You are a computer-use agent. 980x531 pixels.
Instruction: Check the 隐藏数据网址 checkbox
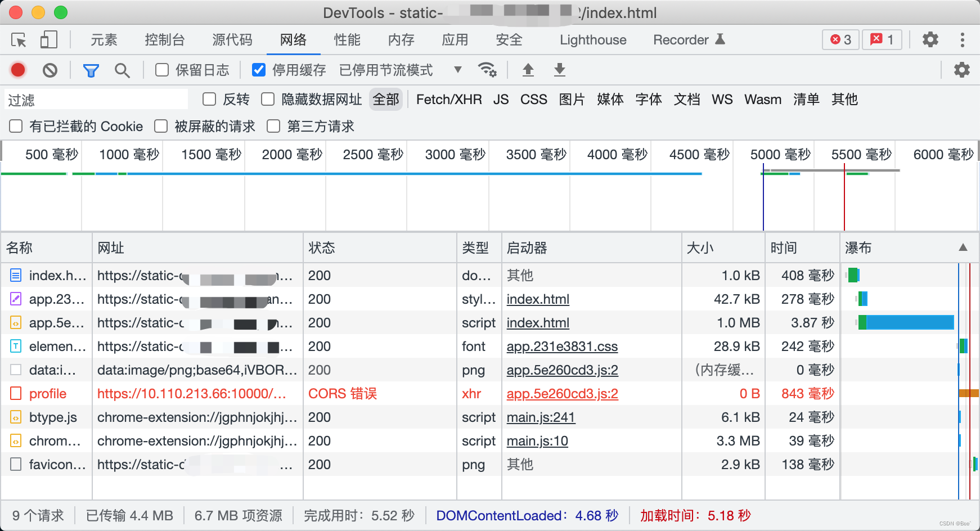click(268, 100)
